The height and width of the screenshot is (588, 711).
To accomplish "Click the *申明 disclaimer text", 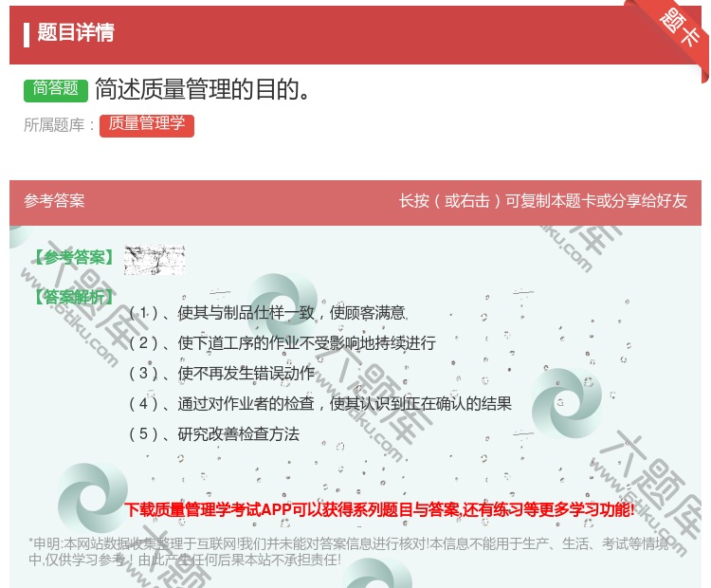I will click(348, 552).
